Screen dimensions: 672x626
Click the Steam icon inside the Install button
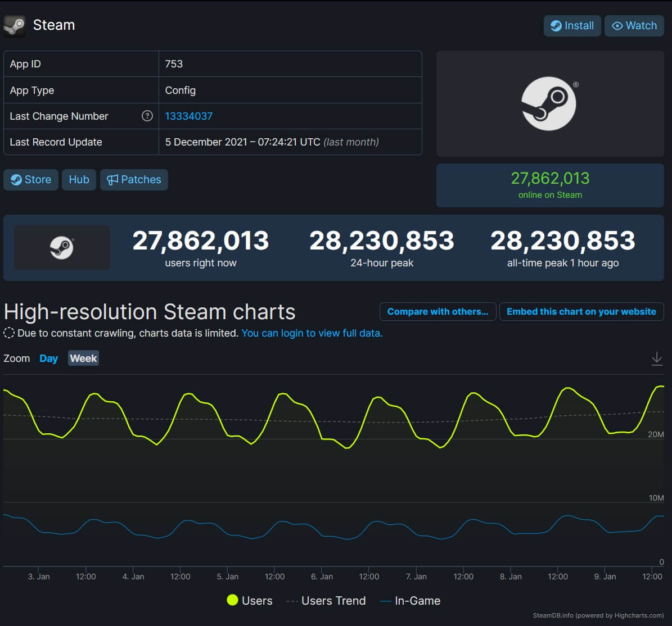click(557, 25)
